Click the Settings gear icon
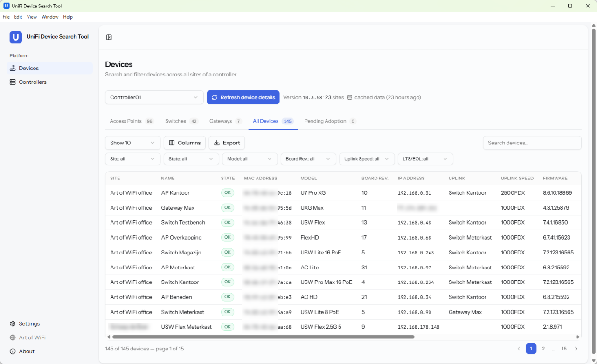 coord(13,323)
